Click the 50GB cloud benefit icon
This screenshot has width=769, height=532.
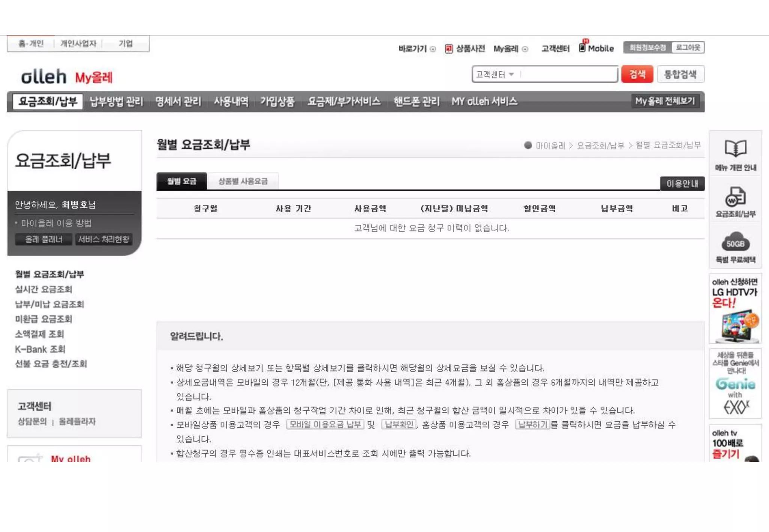click(x=735, y=242)
